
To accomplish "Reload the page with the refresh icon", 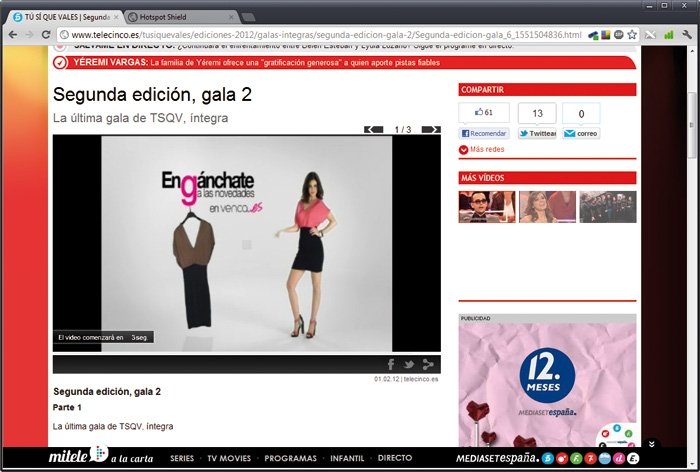I will (46, 34).
